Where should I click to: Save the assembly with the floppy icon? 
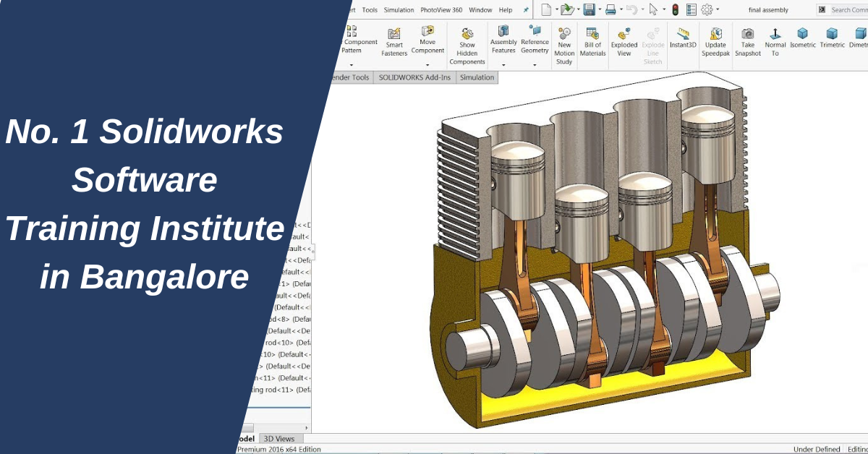[589, 9]
